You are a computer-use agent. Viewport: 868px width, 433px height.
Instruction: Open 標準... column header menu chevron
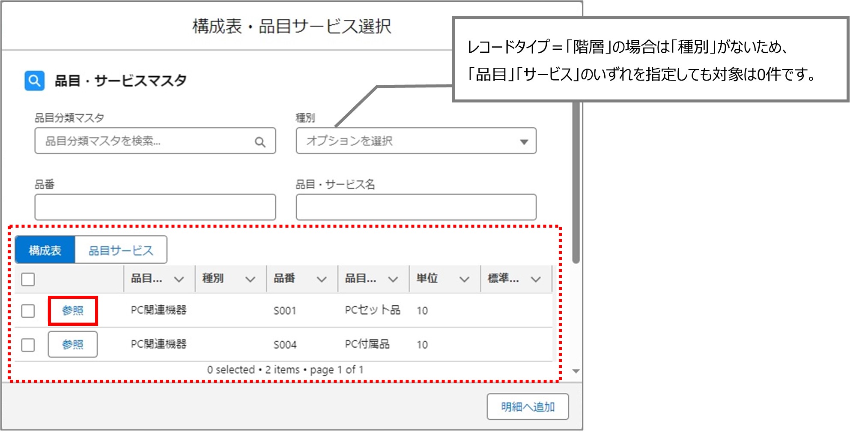tap(536, 279)
